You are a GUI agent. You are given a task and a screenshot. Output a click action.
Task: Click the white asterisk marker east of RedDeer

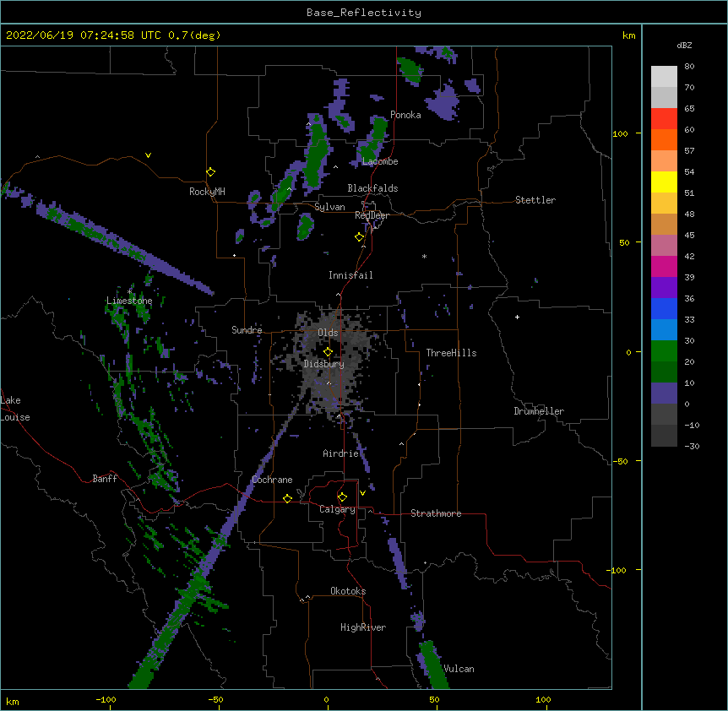(424, 256)
